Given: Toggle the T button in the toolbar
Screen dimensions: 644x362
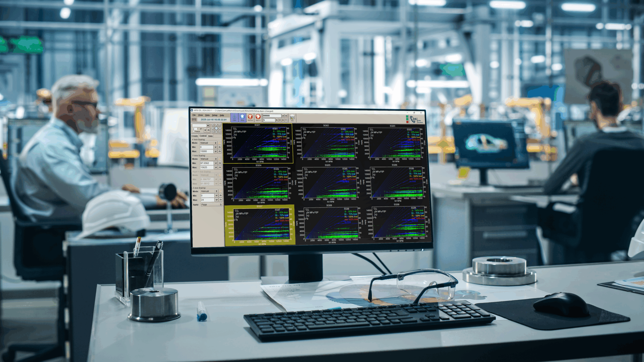Looking at the screenshot, I should [286, 120].
